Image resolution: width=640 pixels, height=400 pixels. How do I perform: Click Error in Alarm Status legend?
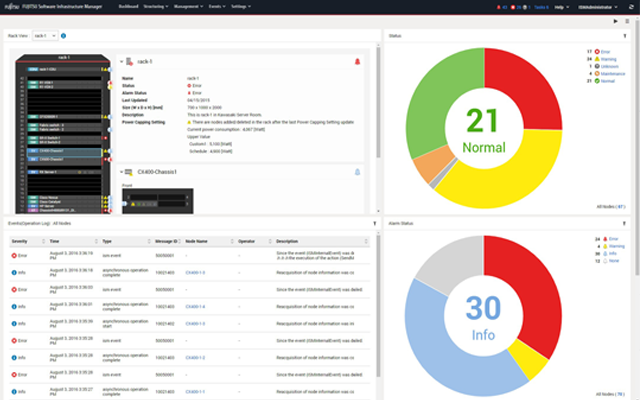click(x=613, y=239)
